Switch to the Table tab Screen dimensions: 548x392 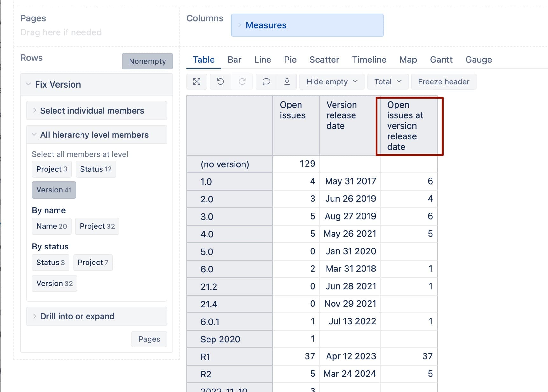click(204, 60)
